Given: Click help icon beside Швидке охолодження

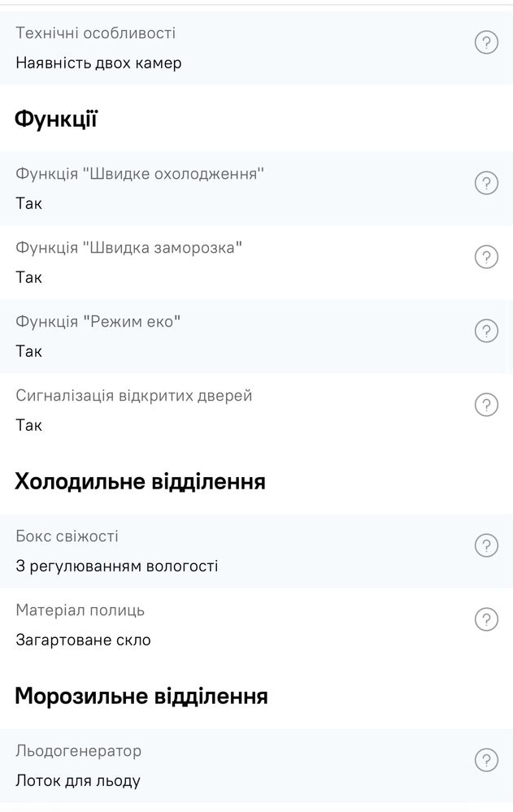Looking at the screenshot, I should click(x=486, y=184).
